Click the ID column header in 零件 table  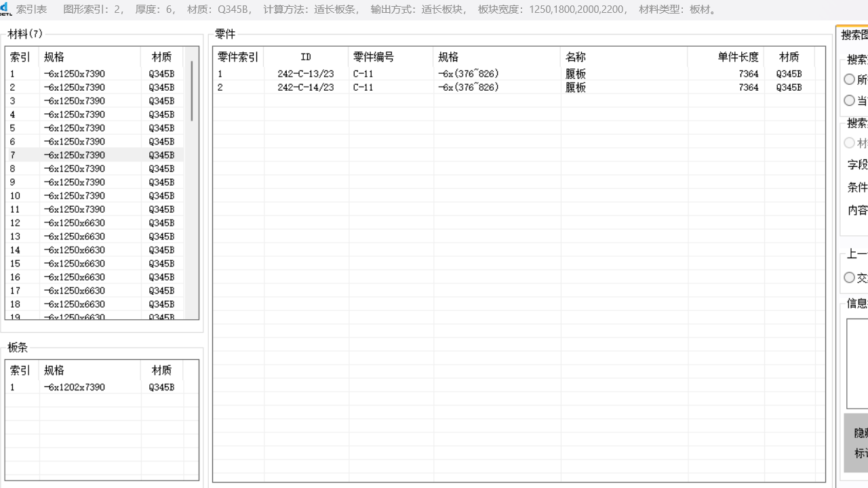pos(306,57)
